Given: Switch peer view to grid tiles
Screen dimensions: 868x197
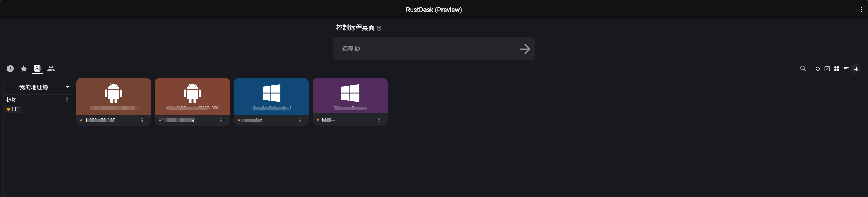Looking at the screenshot, I should [x=837, y=69].
